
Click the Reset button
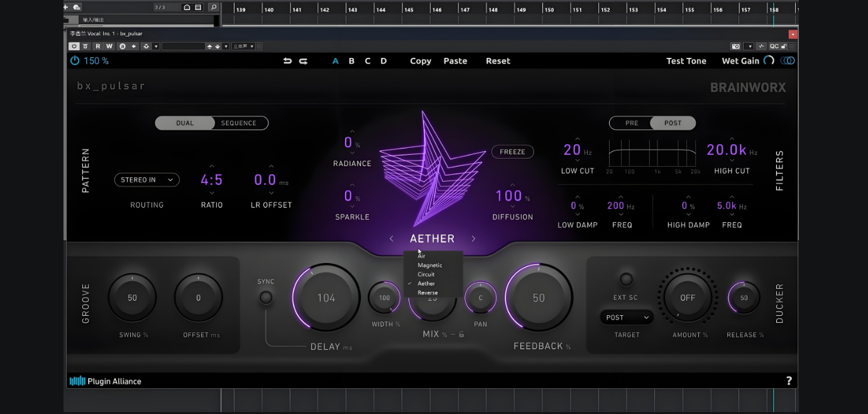498,61
